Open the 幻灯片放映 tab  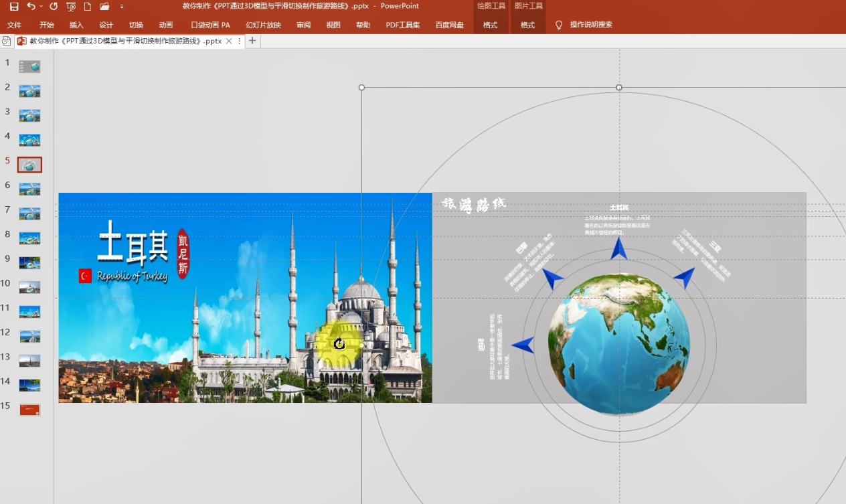[x=263, y=25]
